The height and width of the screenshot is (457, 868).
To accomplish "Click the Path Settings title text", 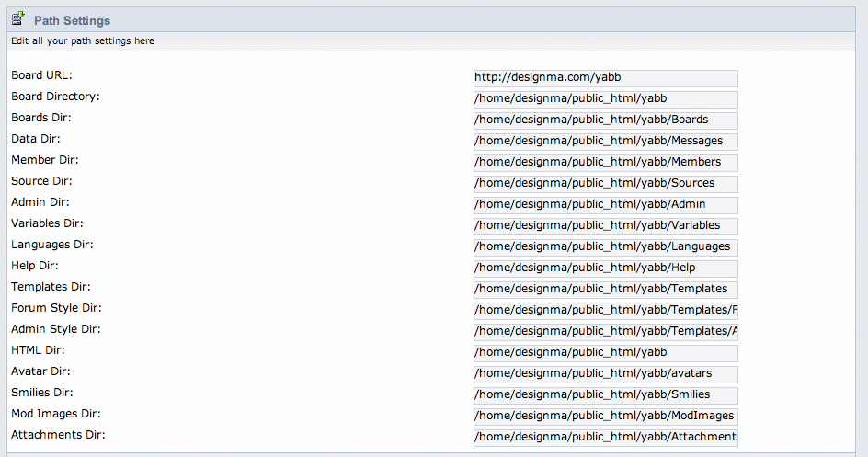I will (72, 20).
